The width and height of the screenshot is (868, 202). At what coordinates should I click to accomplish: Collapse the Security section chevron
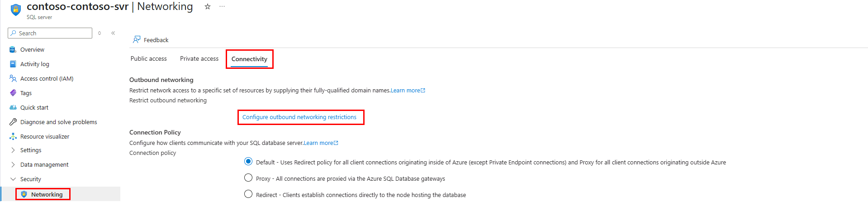pyautogui.click(x=13, y=179)
